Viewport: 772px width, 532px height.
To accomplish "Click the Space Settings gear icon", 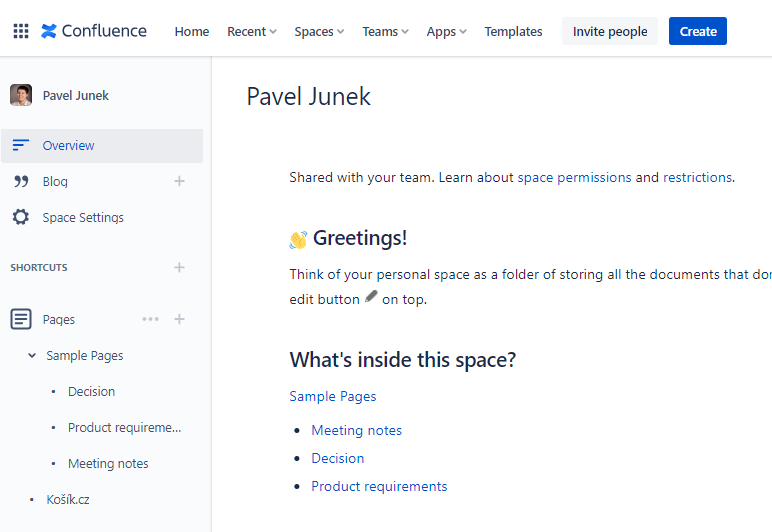I will pyautogui.click(x=21, y=217).
